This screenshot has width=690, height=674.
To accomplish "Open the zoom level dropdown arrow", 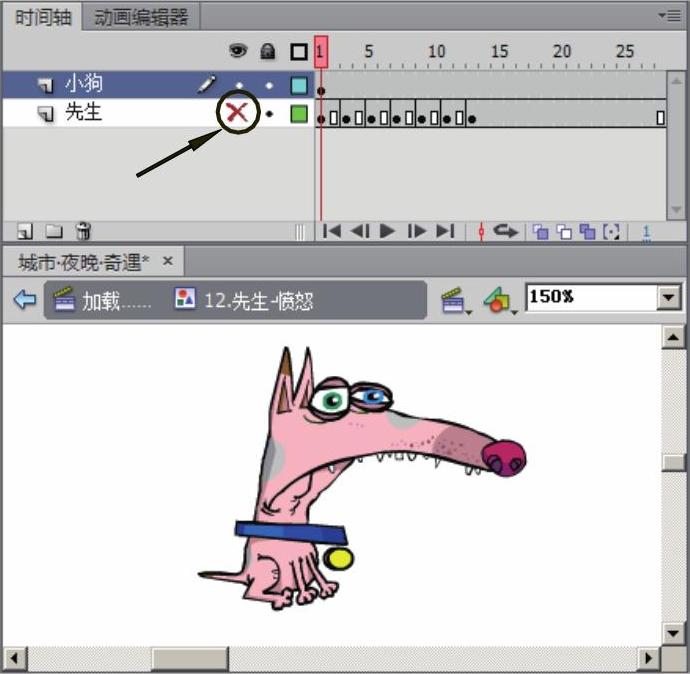I will pyautogui.click(x=669, y=297).
